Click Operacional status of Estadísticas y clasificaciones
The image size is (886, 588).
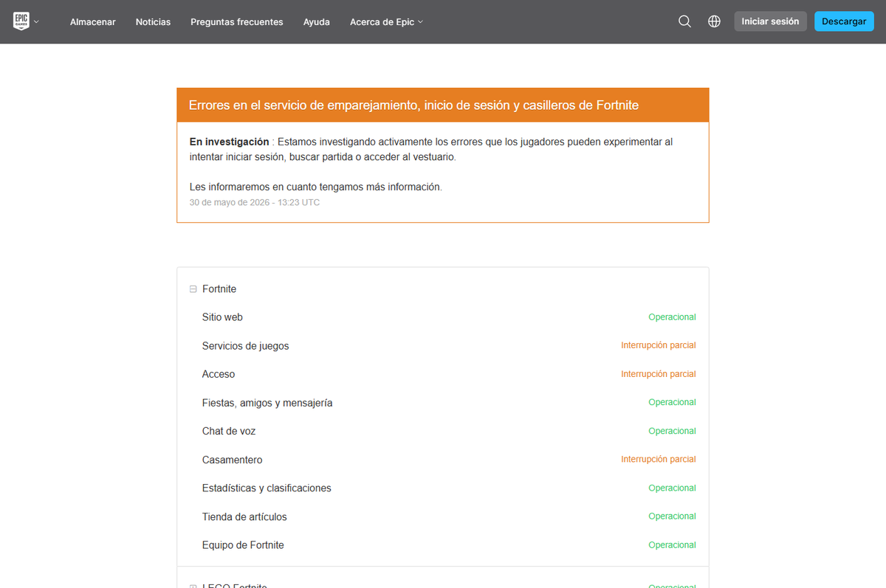(672, 488)
